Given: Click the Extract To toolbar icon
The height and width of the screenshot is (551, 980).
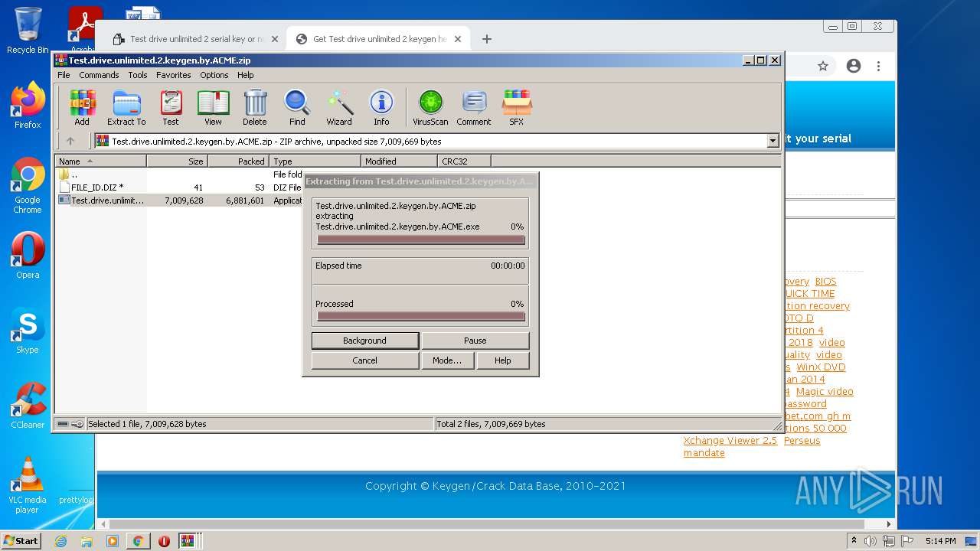Looking at the screenshot, I should [x=126, y=107].
